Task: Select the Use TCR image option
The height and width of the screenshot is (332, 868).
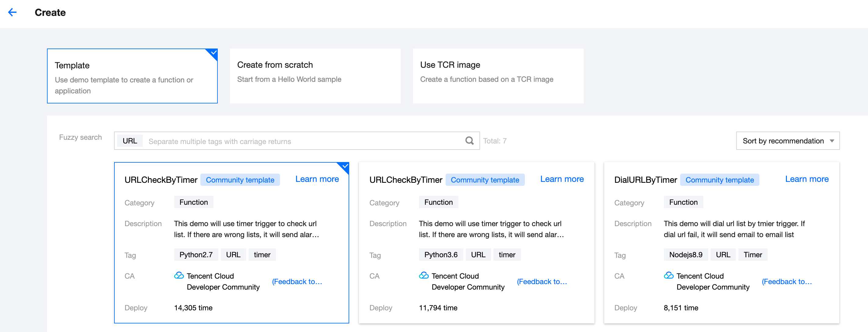Action: pos(498,76)
